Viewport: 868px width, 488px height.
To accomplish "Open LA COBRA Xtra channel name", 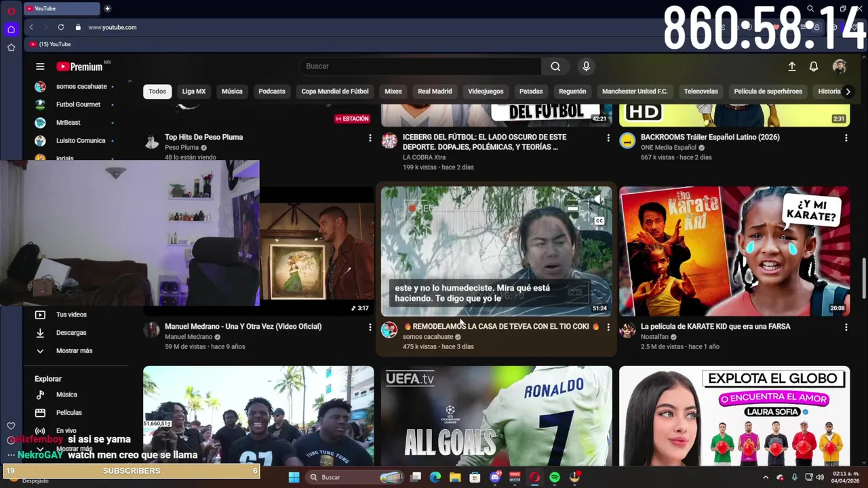I will [x=424, y=157].
